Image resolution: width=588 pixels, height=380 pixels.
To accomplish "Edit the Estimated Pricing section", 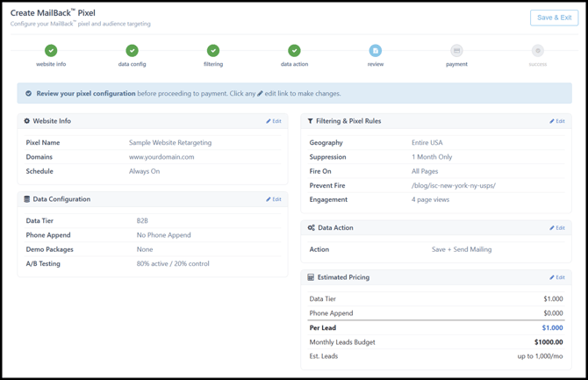I will click(557, 277).
